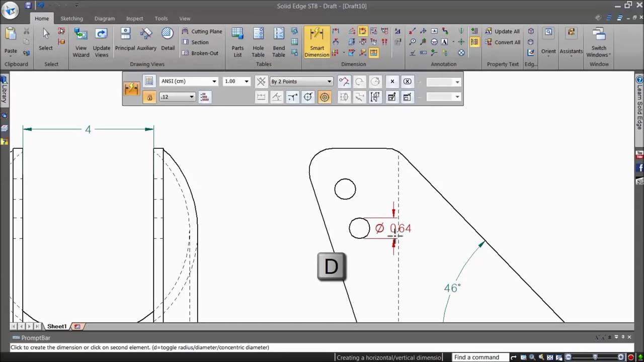Toggle the dimension lock on command bar
This screenshot has height=362, width=644.
[149, 97]
